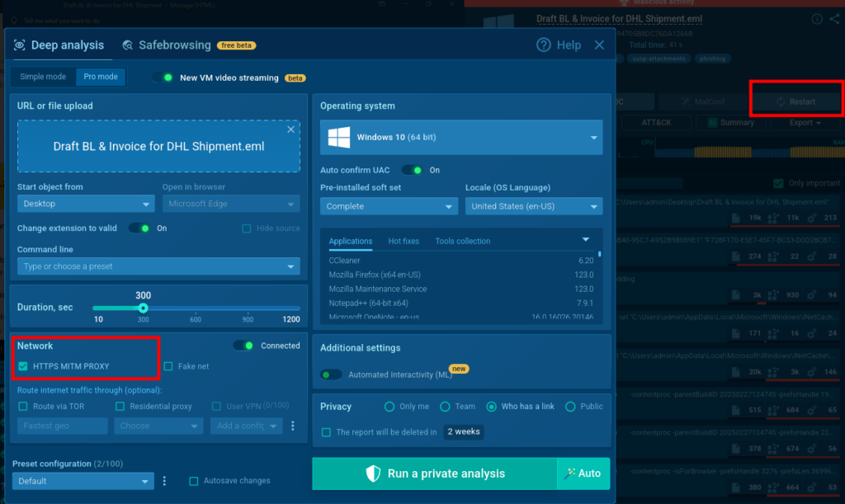Open network routing options three-dot menu
845x504 pixels.
[292, 426]
